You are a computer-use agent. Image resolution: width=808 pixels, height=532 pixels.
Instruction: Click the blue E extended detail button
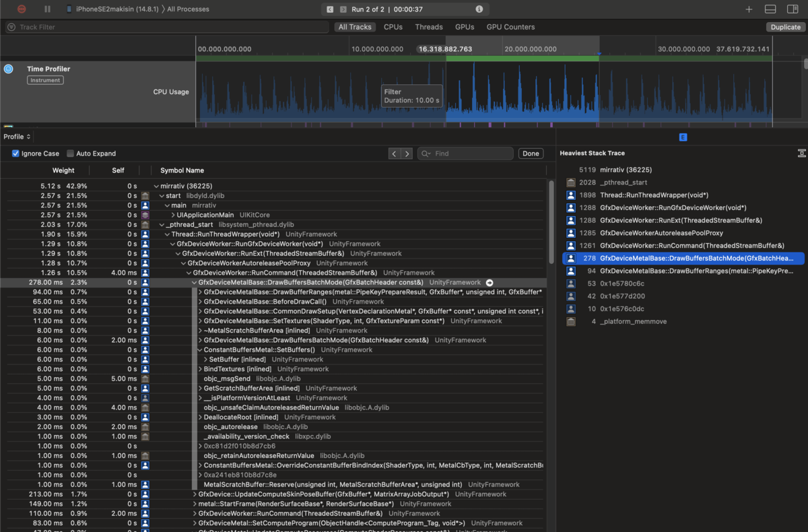click(683, 137)
